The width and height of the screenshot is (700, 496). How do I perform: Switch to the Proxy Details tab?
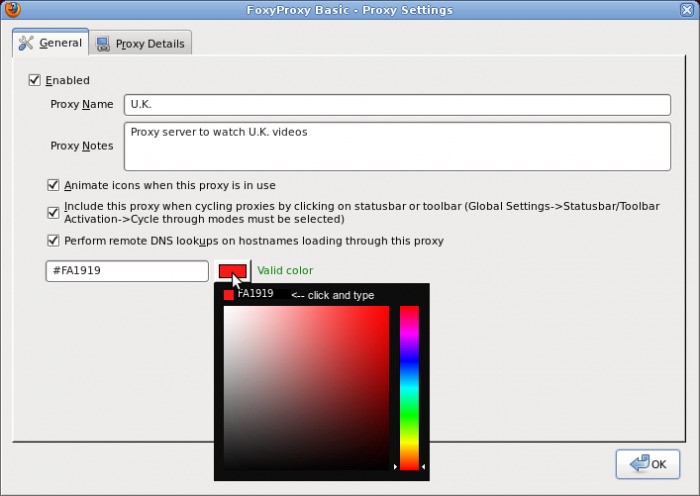pyautogui.click(x=140, y=44)
